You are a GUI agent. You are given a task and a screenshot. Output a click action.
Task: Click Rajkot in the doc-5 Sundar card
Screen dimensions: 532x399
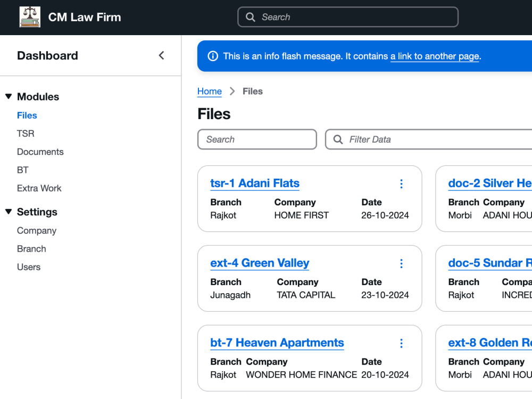pos(461,295)
